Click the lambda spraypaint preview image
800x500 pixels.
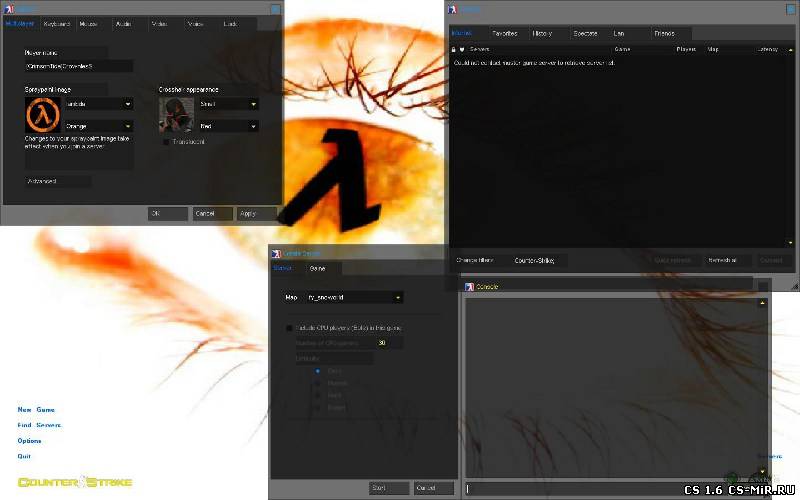[x=43, y=115]
